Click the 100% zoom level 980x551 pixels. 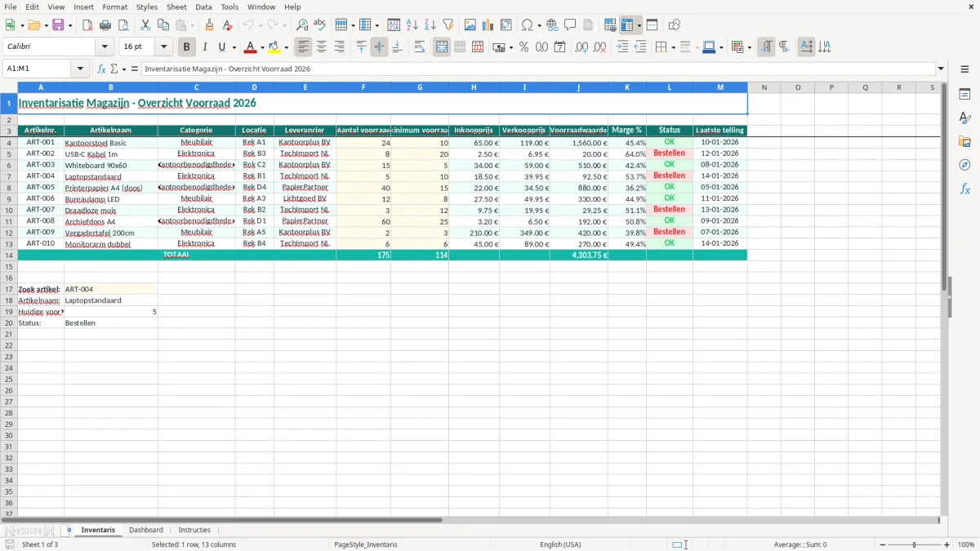pyautogui.click(x=966, y=544)
